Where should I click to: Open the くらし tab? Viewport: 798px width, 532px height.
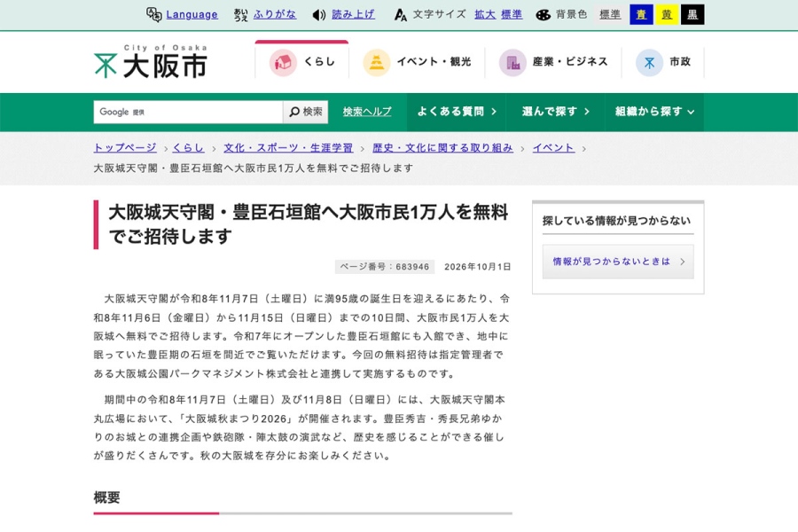coord(301,61)
